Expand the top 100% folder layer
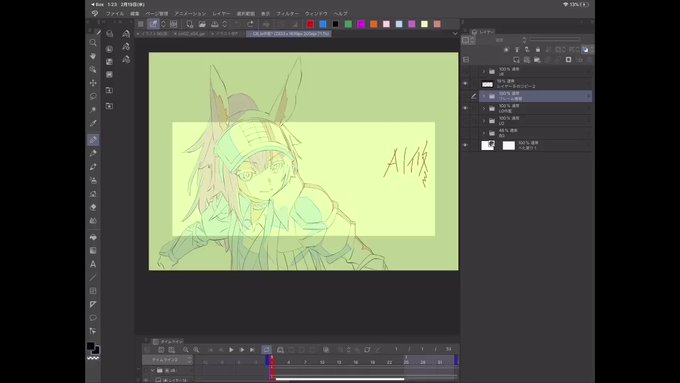680x383 pixels. [x=484, y=72]
